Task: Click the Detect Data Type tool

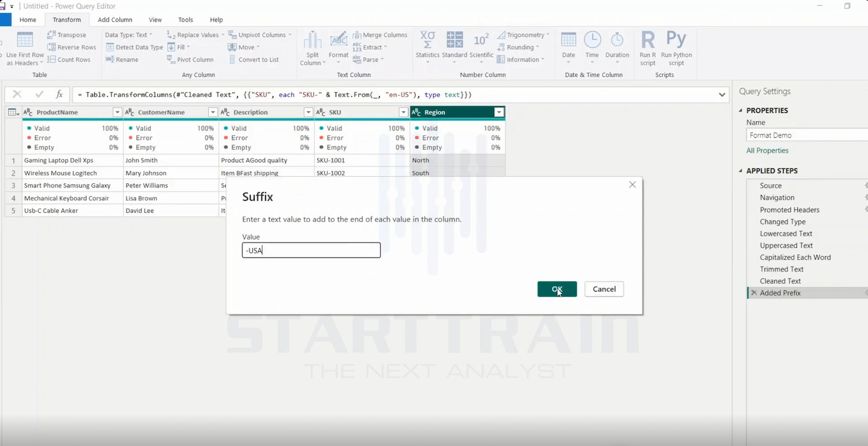Action: click(134, 47)
